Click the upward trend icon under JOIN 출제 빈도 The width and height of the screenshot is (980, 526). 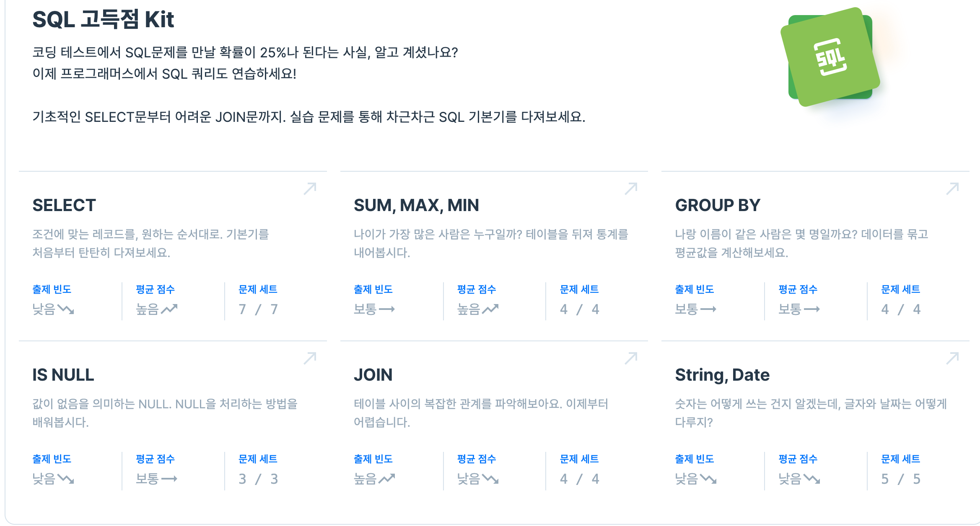pyautogui.click(x=386, y=479)
